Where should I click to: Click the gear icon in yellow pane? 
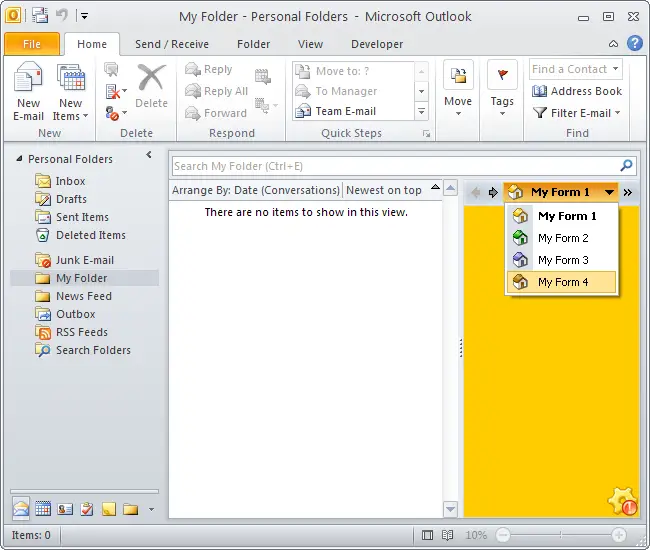(x=622, y=500)
